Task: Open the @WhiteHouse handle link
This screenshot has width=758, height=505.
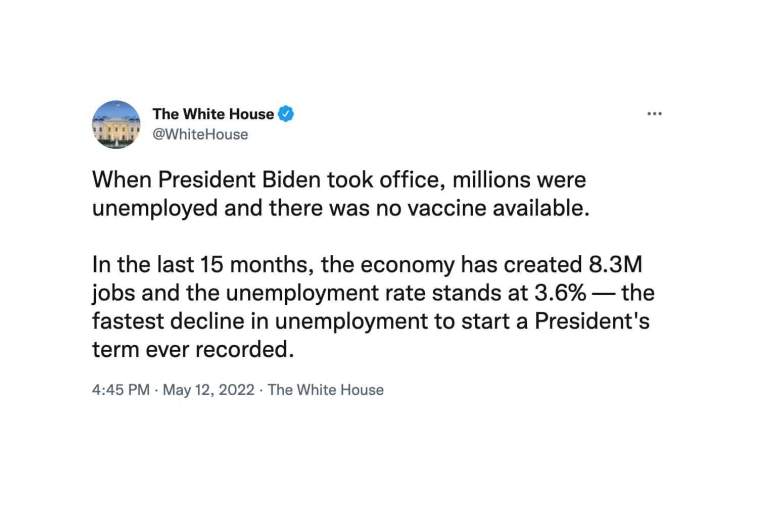Action: pos(200,134)
